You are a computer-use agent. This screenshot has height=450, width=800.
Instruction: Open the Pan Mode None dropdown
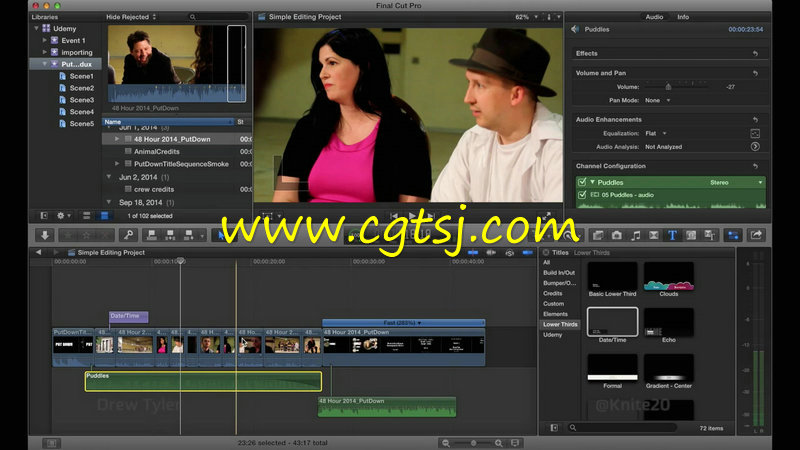[658, 101]
